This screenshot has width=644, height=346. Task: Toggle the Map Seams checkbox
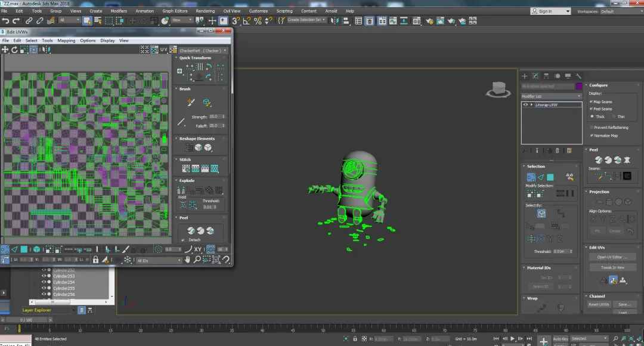point(591,102)
